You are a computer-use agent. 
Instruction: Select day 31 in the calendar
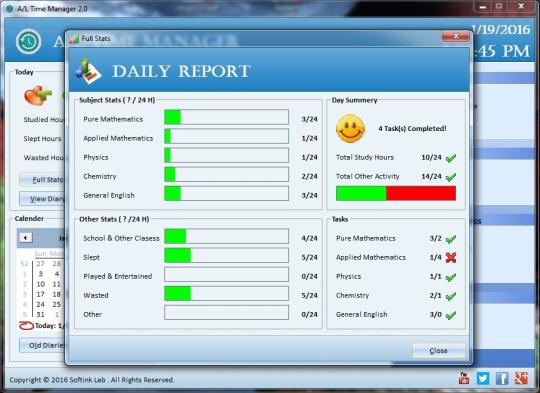coord(41,314)
